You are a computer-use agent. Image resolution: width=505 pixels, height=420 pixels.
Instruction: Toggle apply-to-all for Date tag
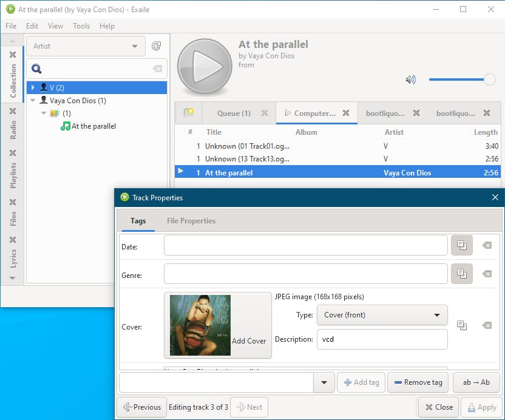click(462, 245)
